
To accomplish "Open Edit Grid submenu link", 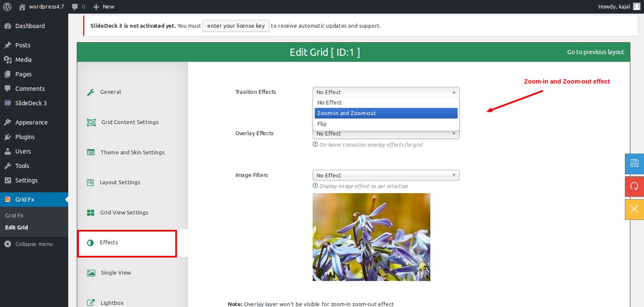I will (x=17, y=227).
